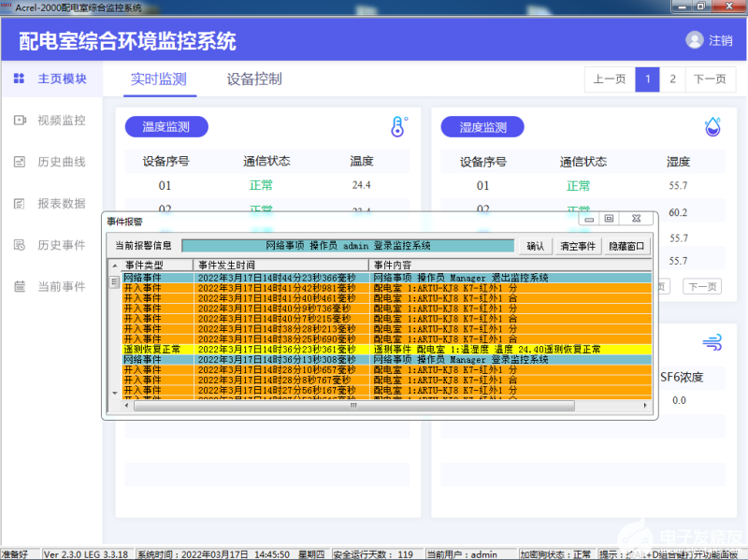The image size is (748, 560).
Task: Select the 历史事件 history events icon
Action: click(19, 245)
